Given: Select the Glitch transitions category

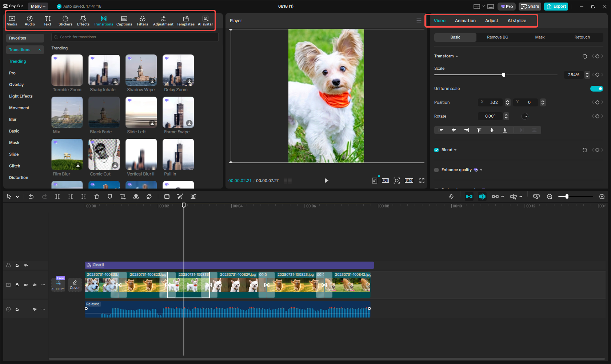Looking at the screenshot, I should point(15,166).
